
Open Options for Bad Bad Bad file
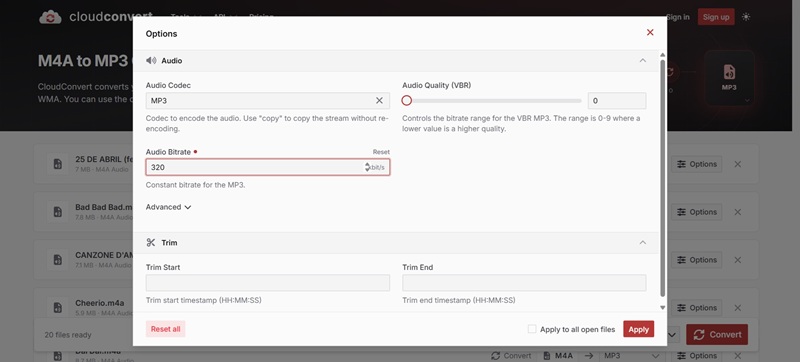(x=696, y=212)
